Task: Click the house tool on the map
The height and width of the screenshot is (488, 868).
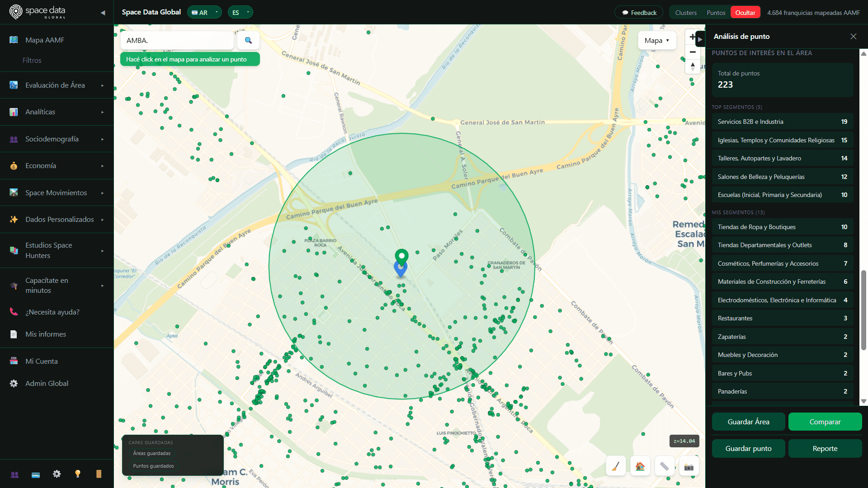Action: click(640, 466)
